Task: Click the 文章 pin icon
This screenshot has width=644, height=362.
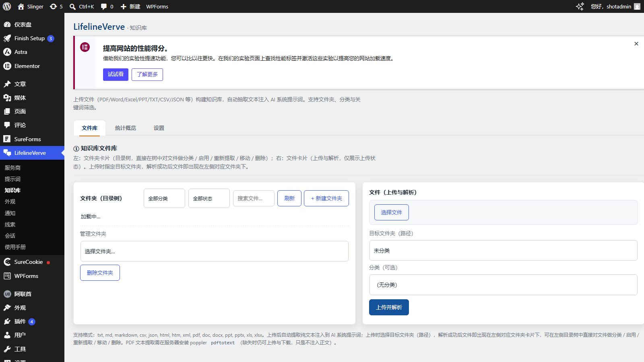Action: point(7,84)
